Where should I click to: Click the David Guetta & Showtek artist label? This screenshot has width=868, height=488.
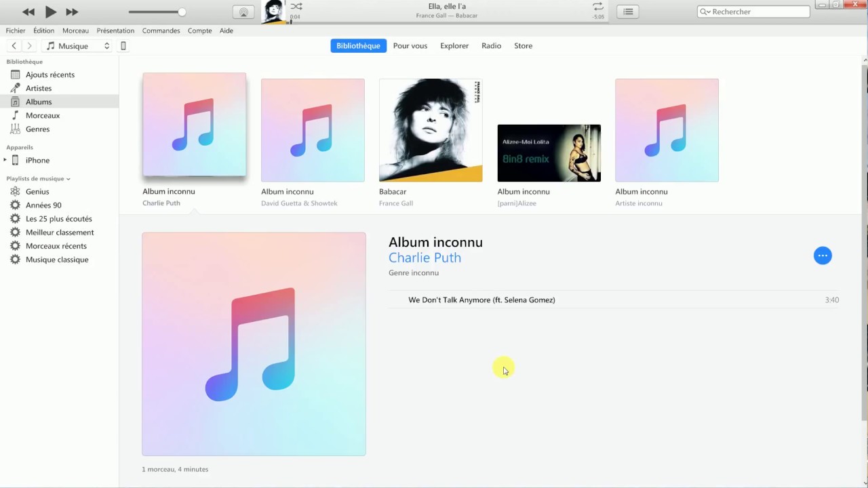299,203
